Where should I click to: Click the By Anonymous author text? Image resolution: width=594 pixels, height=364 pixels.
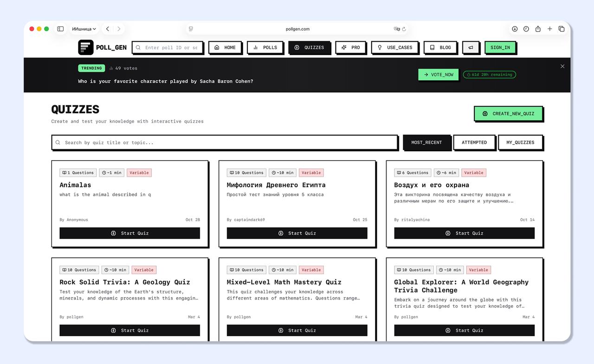coord(74,220)
